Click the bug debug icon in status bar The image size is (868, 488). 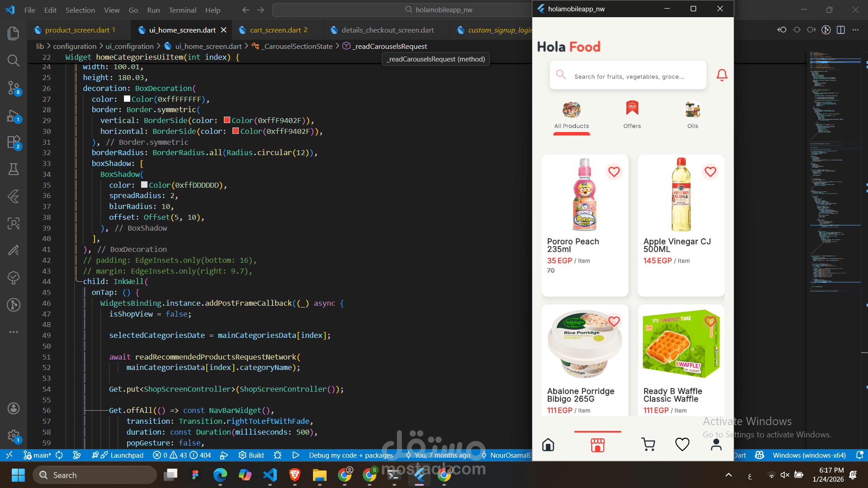(278, 455)
